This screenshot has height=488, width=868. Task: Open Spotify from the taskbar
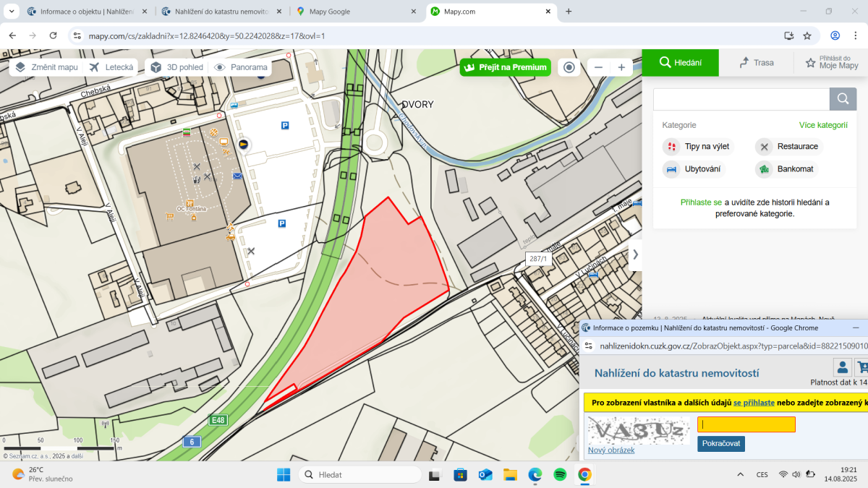pos(560,474)
